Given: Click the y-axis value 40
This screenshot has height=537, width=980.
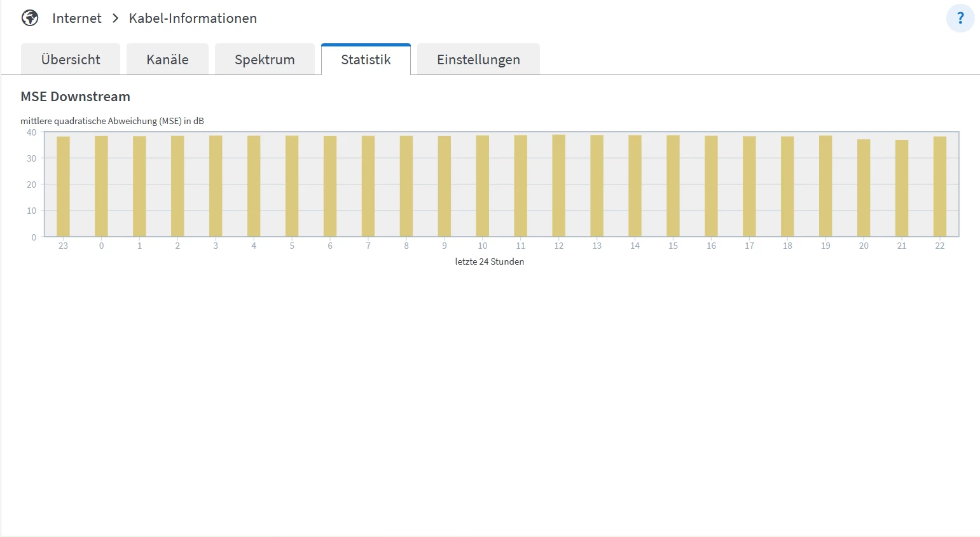Looking at the screenshot, I should 31,132.
